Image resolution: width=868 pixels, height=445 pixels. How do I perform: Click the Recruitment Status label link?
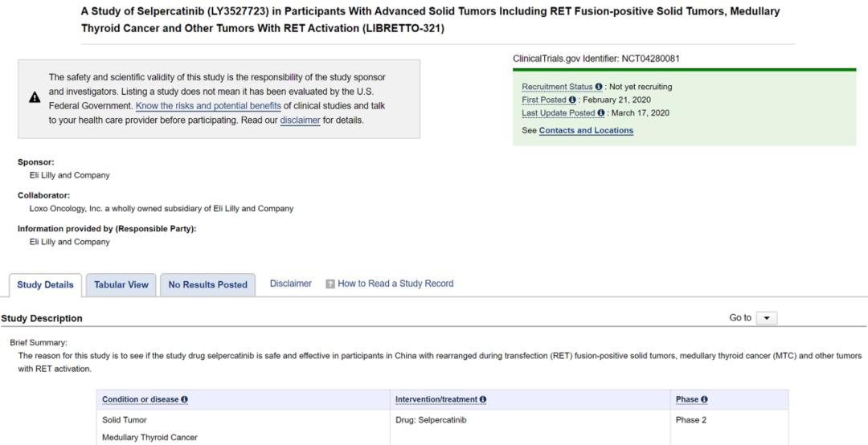point(557,87)
